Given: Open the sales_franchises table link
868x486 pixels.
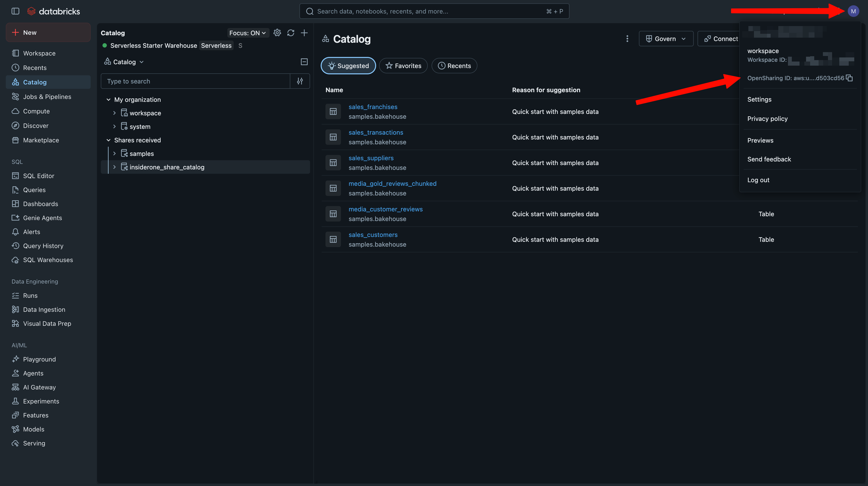Looking at the screenshot, I should pyautogui.click(x=373, y=107).
